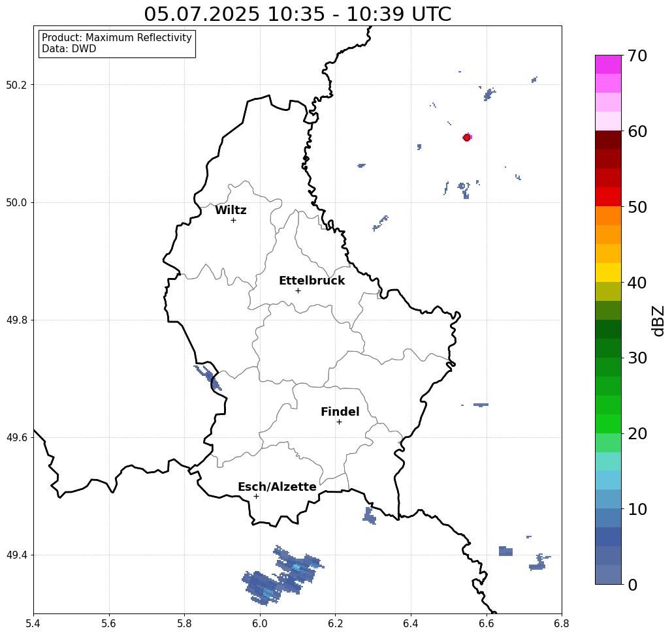
Task: Click the Esch/Alzette city label
Action: [x=277, y=487]
